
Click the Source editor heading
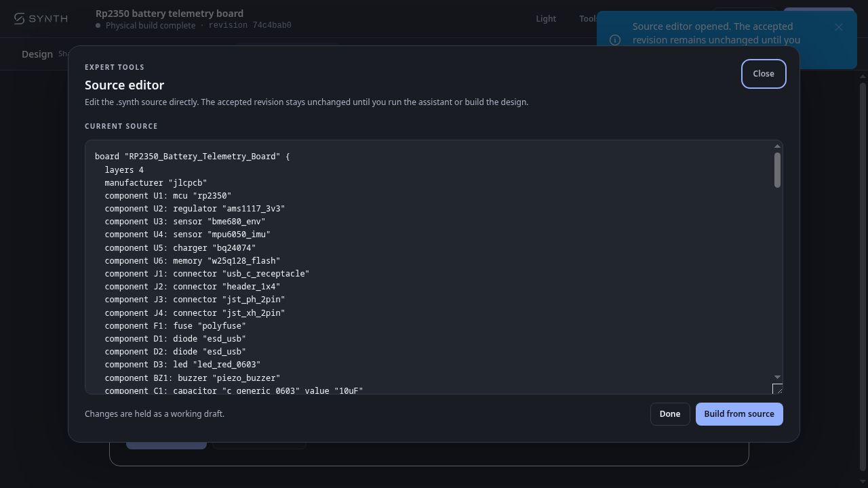coord(125,85)
